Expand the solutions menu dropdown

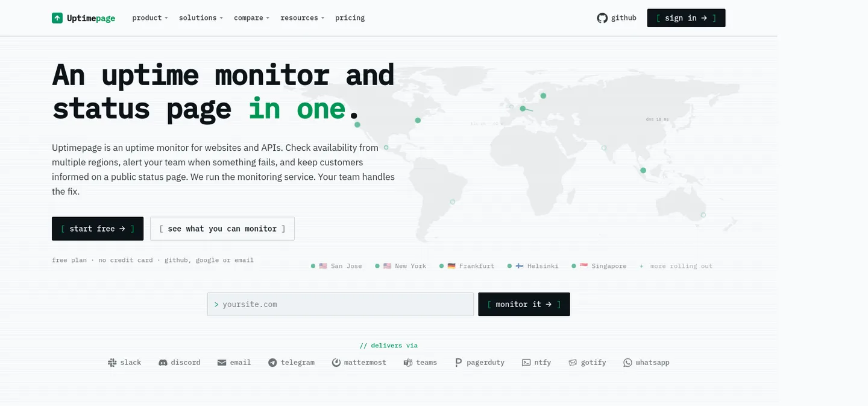pos(201,18)
